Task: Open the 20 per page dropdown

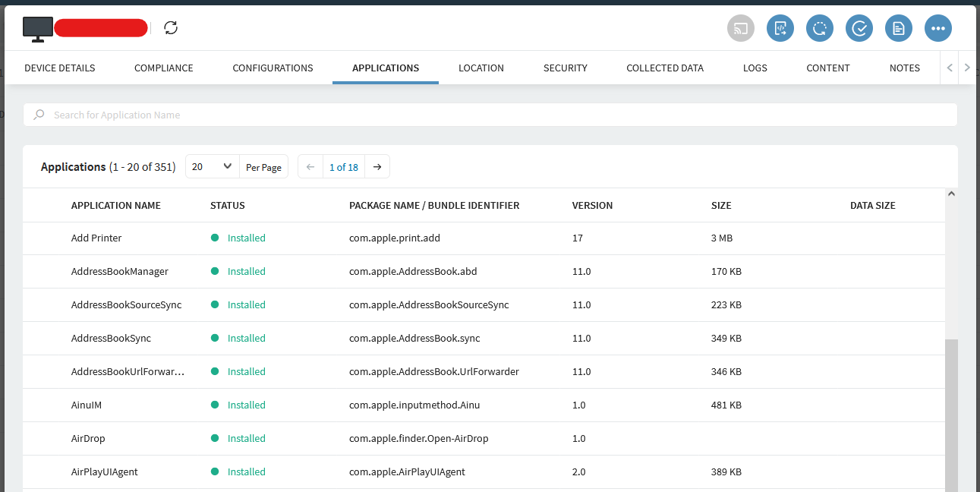Action: point(213,167)
